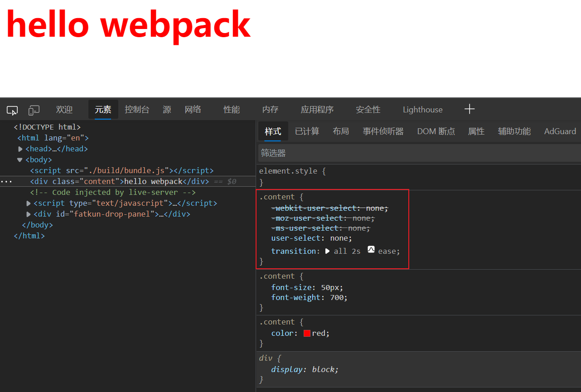Image resolution: width=581 pixels, height=392 pixels.
Task: Open the 属性 pane tab
Action: click(x=476, y=131)
